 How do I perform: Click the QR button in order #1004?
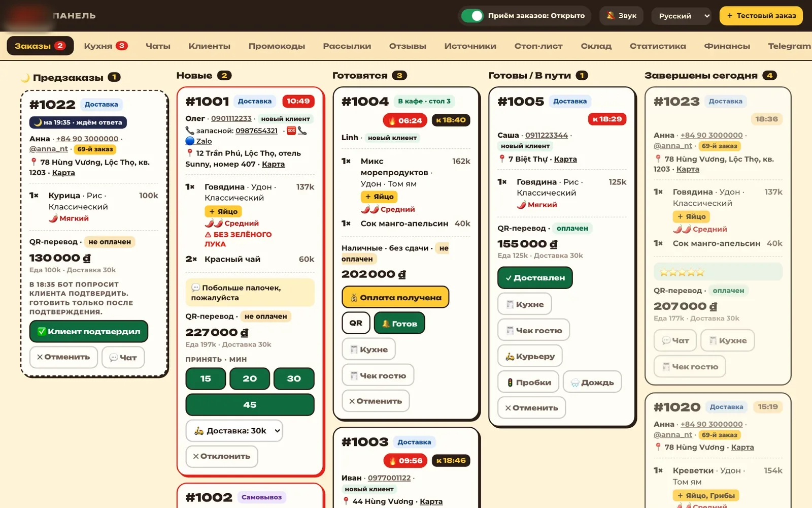[356, 323]
